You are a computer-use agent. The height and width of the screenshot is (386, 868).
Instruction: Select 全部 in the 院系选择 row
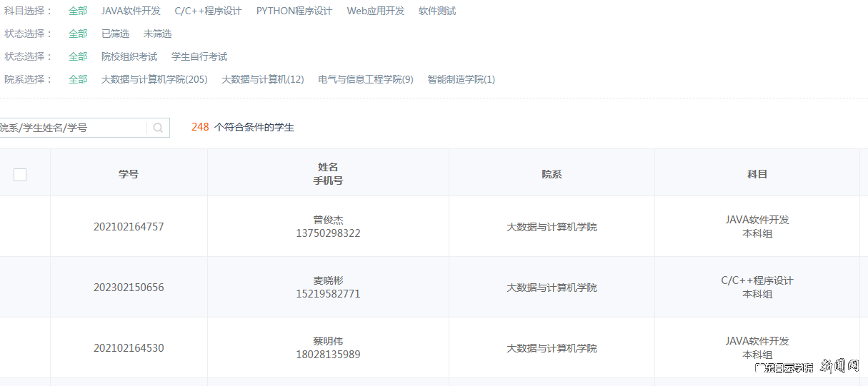pyautogui.click(x=78, y=79)
